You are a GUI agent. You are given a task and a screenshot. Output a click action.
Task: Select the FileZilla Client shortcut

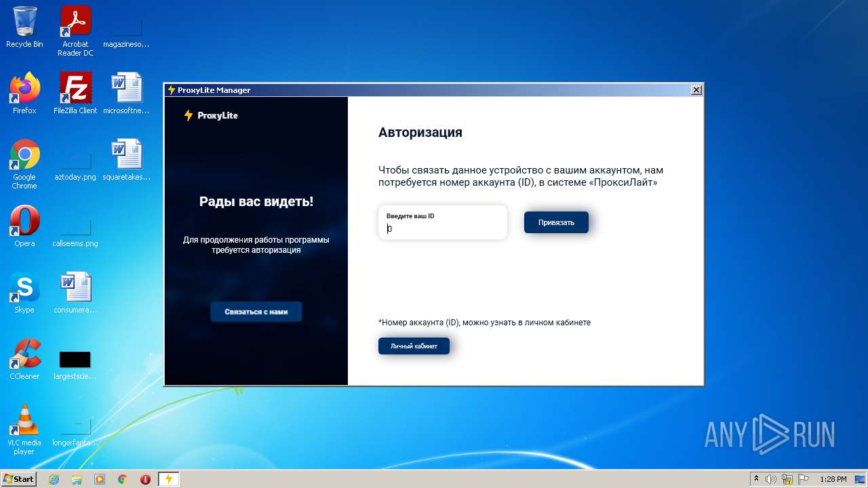(x=75, y=94)
